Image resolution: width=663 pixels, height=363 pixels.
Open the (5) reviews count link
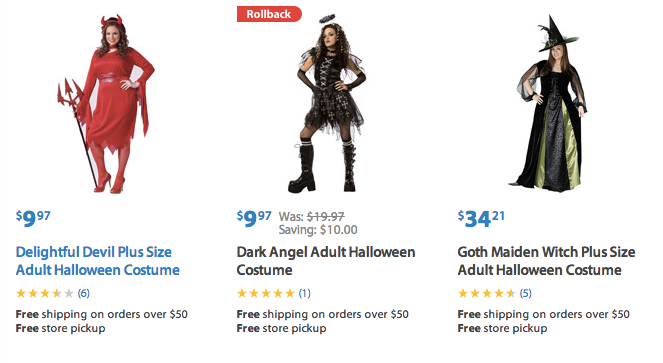526,293
